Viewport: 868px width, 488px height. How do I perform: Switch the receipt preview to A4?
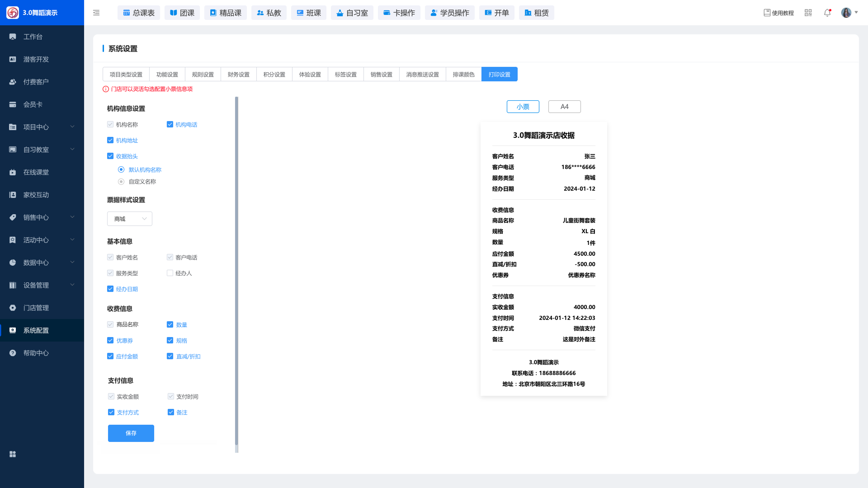564,107
